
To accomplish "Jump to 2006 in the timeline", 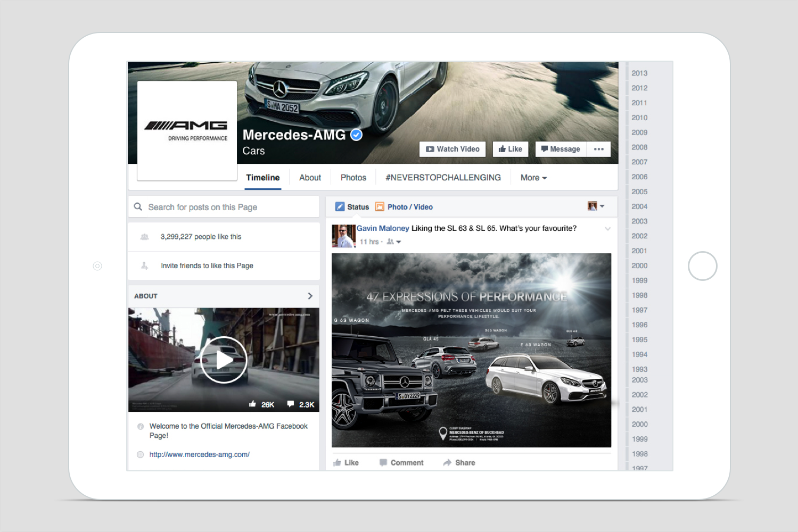I will click(x=639, y=177).
